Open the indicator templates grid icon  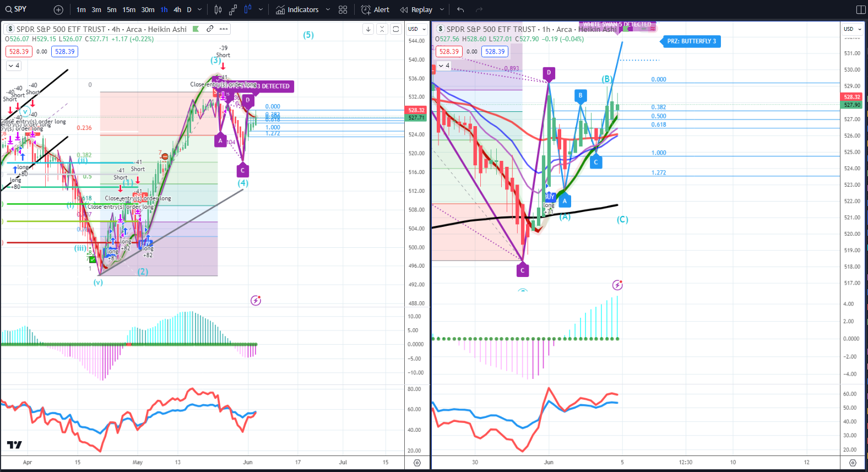(x=343, y=10)
